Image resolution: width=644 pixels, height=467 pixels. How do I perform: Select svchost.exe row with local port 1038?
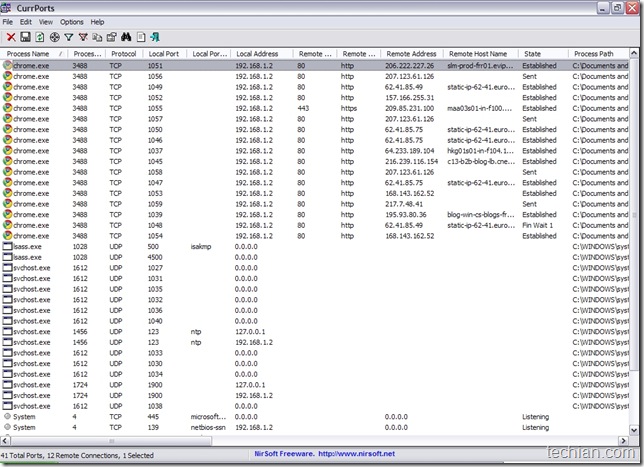[x=315, y=406]
